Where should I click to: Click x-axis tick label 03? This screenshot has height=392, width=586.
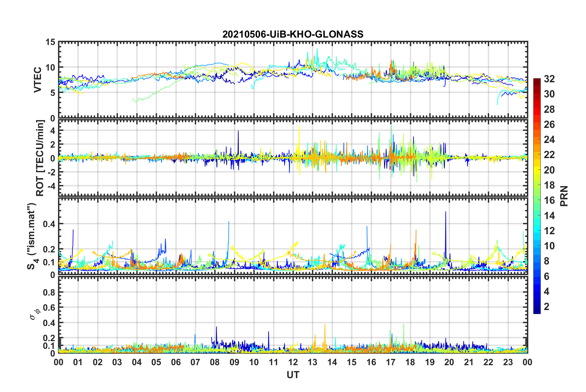(x=117, y=362)
